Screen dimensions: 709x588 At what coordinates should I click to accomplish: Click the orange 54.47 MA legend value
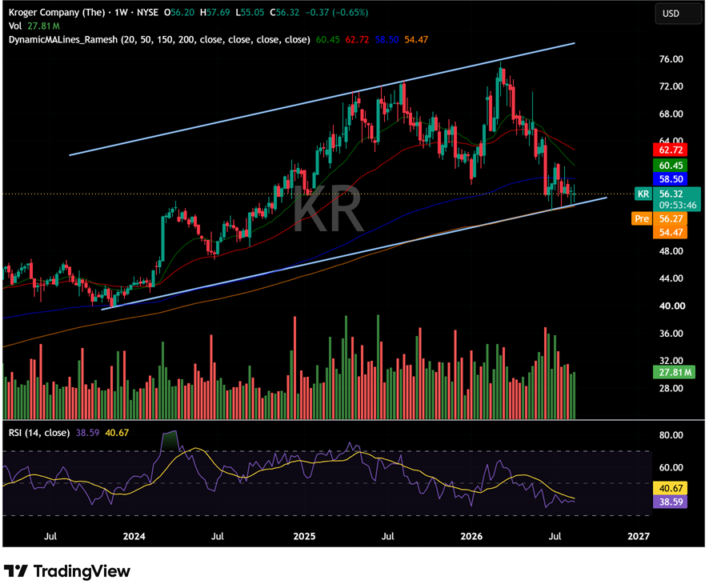tap(416, 39)
